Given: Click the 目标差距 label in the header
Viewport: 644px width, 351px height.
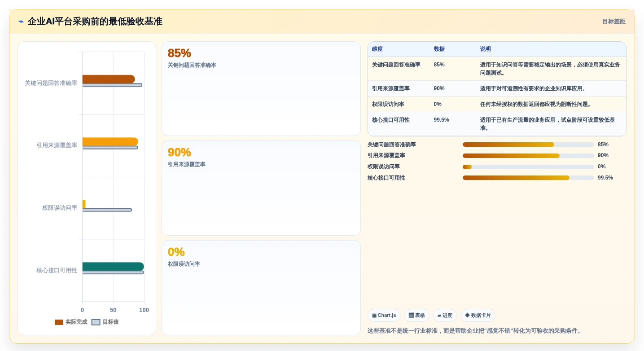Looking at the screenshot, I should coord(613,22).
